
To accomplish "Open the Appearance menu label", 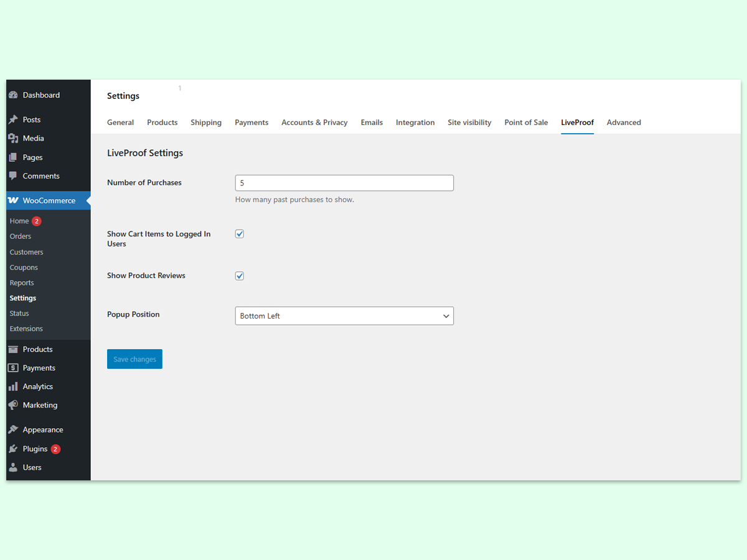I will coord(43,430).
